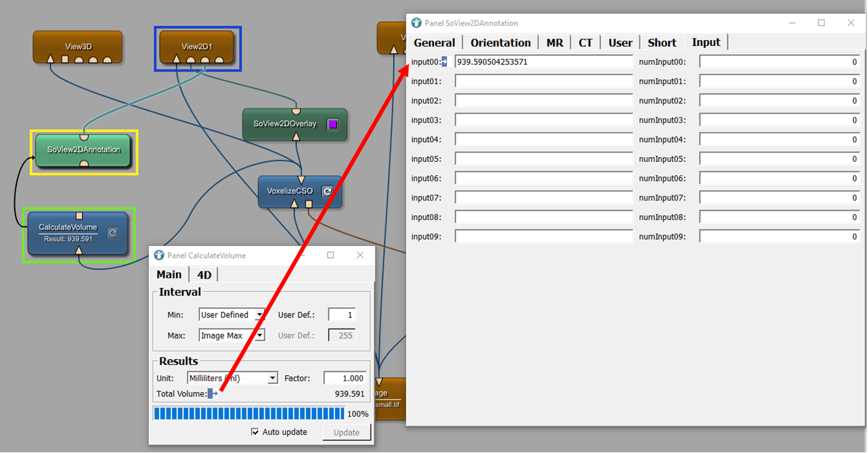Open the 4D tab in CalculateVolume
The height and width of the screenshot is (453, 868).
click(x=204, y=274)
